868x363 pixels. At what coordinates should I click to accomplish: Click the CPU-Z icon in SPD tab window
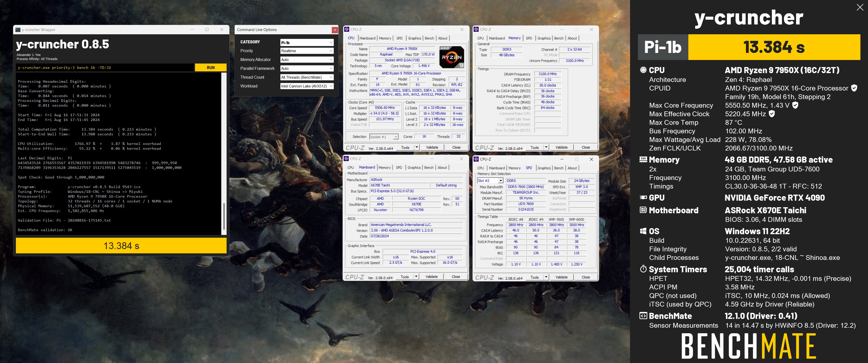476,159
